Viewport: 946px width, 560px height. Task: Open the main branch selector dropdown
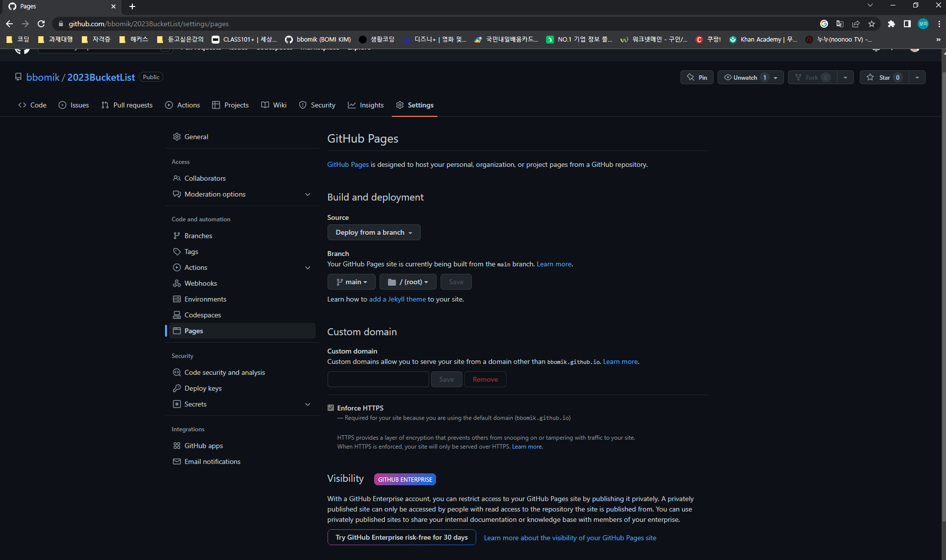point(351,282)
